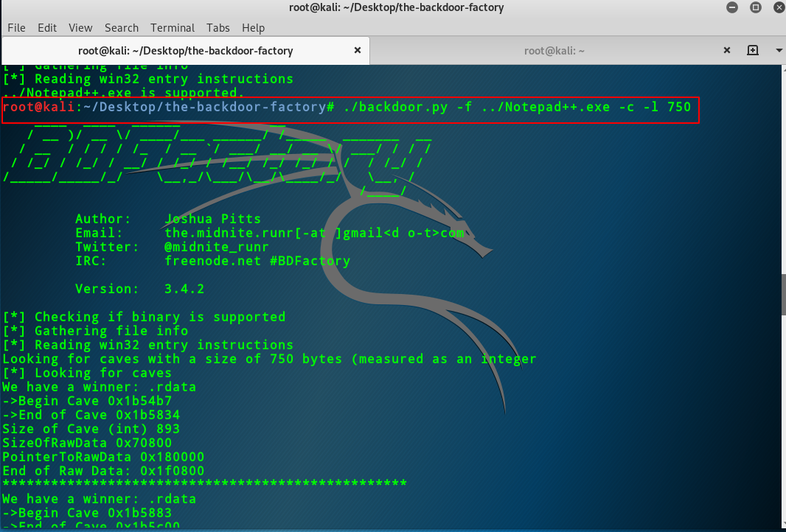The height and width of the screenshot is (532, 786).
Task: Maximize the terminal window
Action: coord(756,7)
